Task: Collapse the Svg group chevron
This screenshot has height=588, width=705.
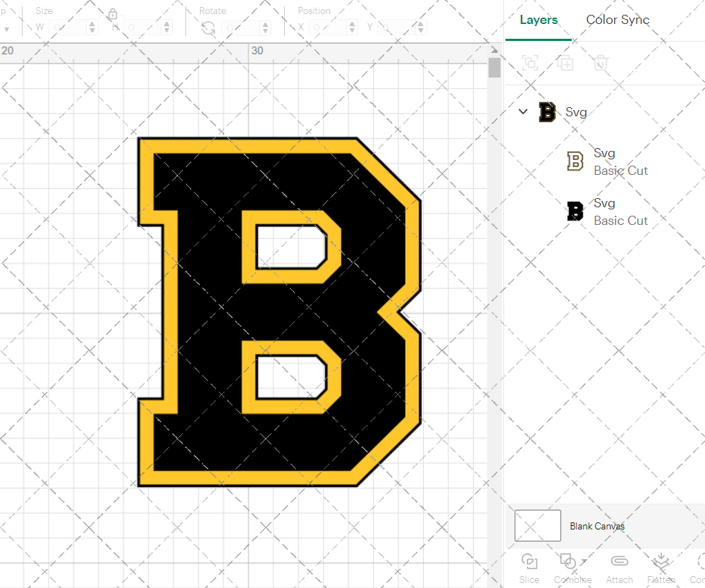Action: 523,111
